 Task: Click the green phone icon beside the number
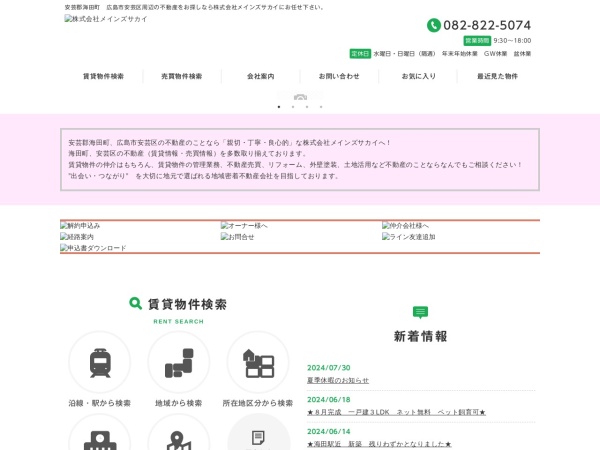pos(434,25)
